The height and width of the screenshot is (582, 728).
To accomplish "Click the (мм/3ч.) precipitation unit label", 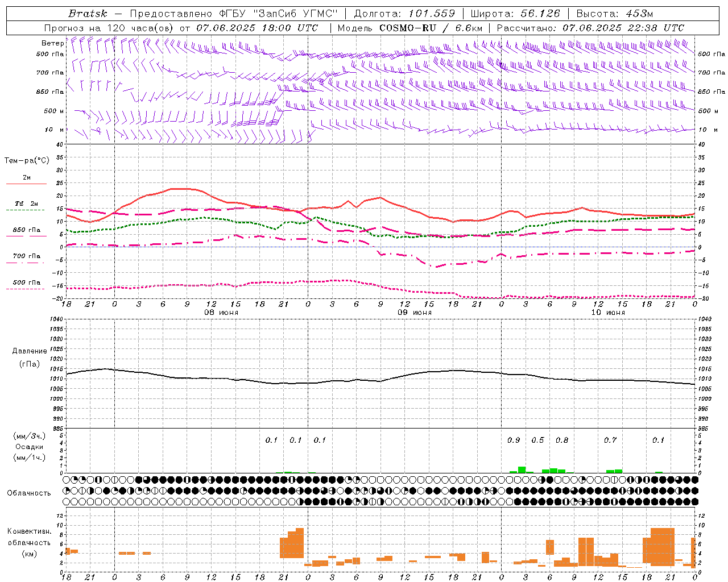I will 29,436.
